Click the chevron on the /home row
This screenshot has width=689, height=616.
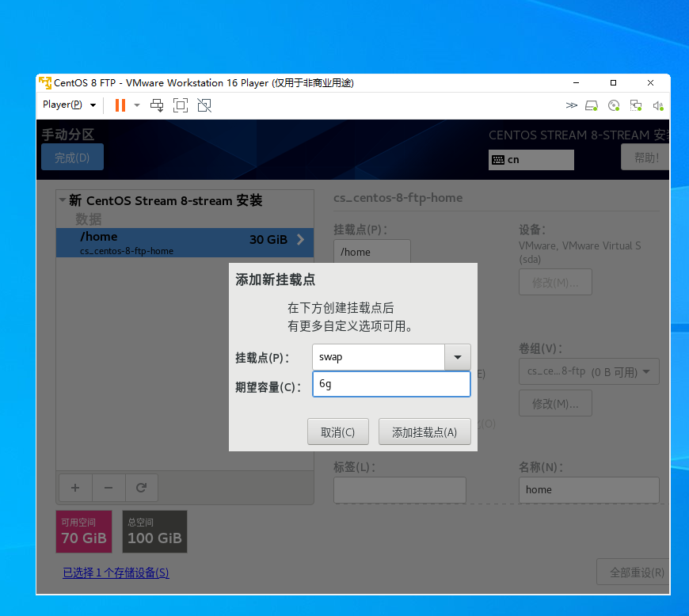click(301, 239)
